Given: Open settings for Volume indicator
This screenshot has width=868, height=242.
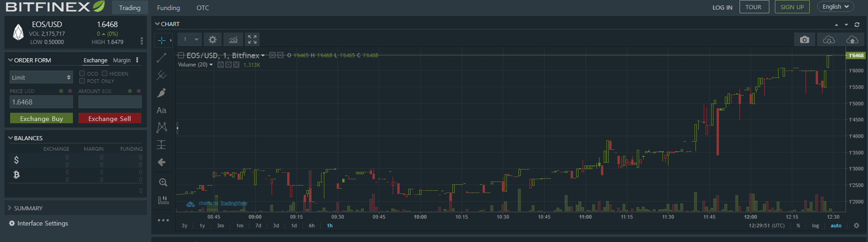Looking at the screenshot, I should pyautogui.click(x=228, y=65).
